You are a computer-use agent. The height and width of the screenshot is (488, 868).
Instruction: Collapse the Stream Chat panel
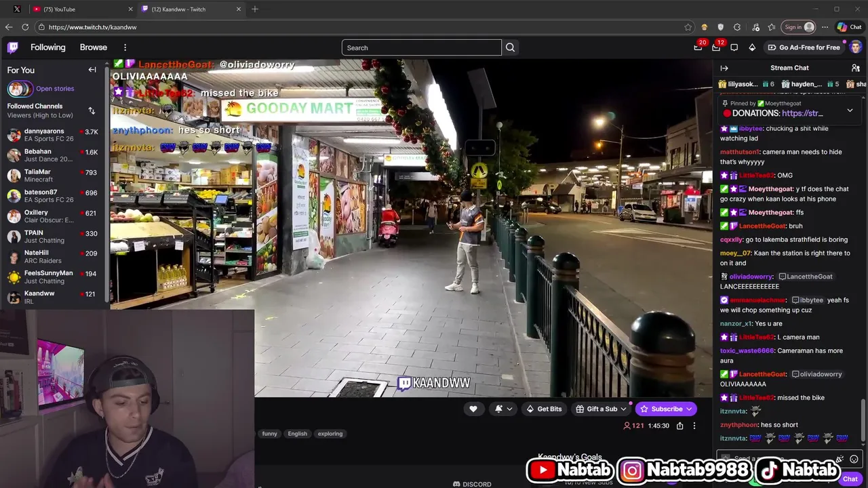pos(724,68)
